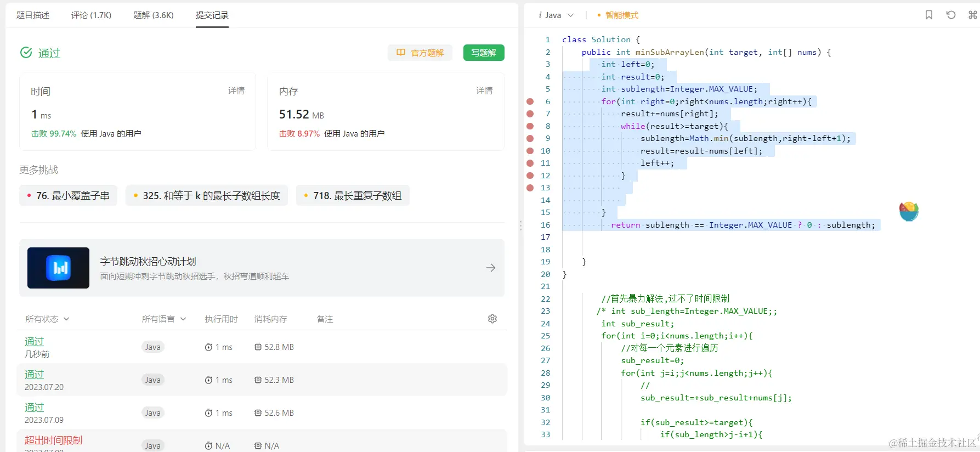Open the Java language dropdown
This screenshot has width=980, height=452.
[x=556, y=15]
